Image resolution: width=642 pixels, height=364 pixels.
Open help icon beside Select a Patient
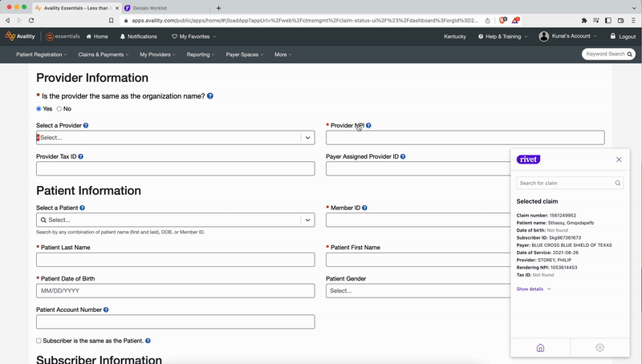pos(83,208)
